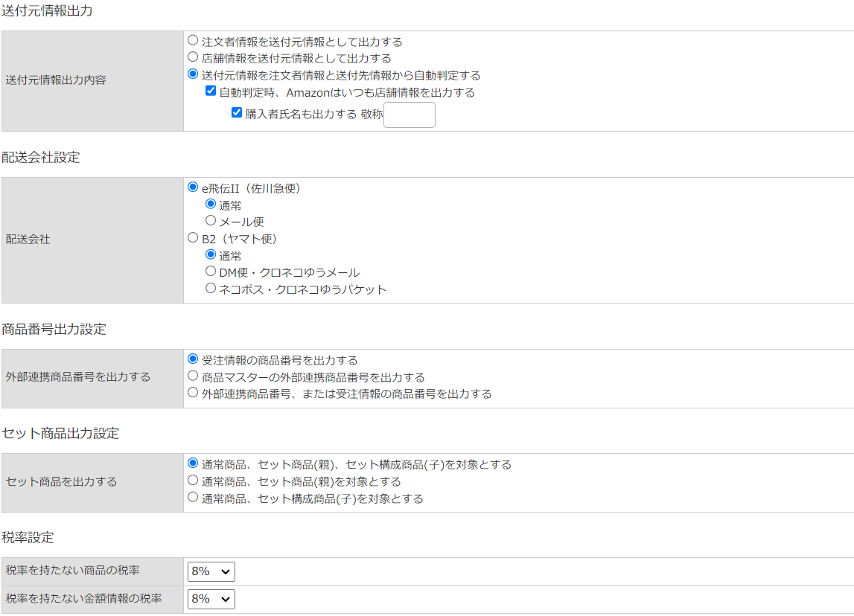This screenshot has width=854, height=616.
Task: Select DM便・クロネコゆうメール option
Action: [x=211, y=272]
